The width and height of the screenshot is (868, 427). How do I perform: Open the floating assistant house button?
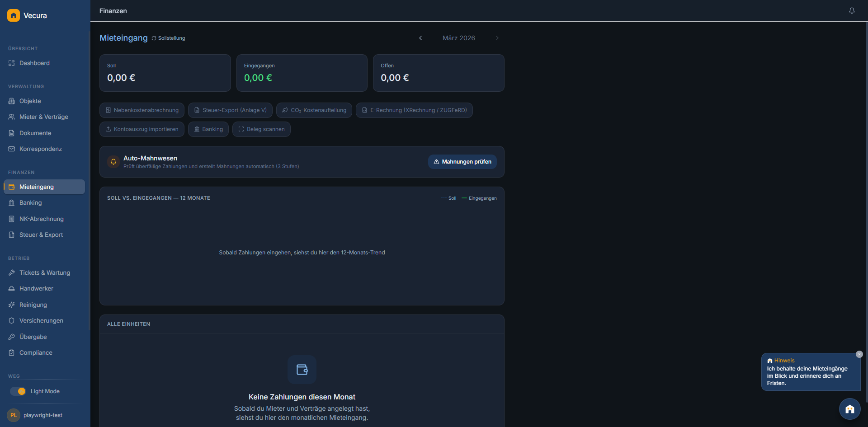point(849,409)
